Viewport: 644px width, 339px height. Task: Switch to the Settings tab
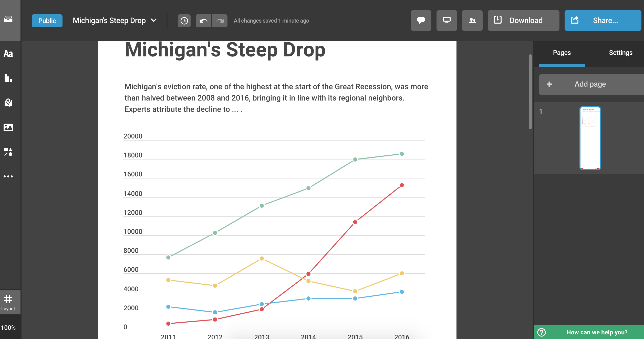[x=620, y=53]
